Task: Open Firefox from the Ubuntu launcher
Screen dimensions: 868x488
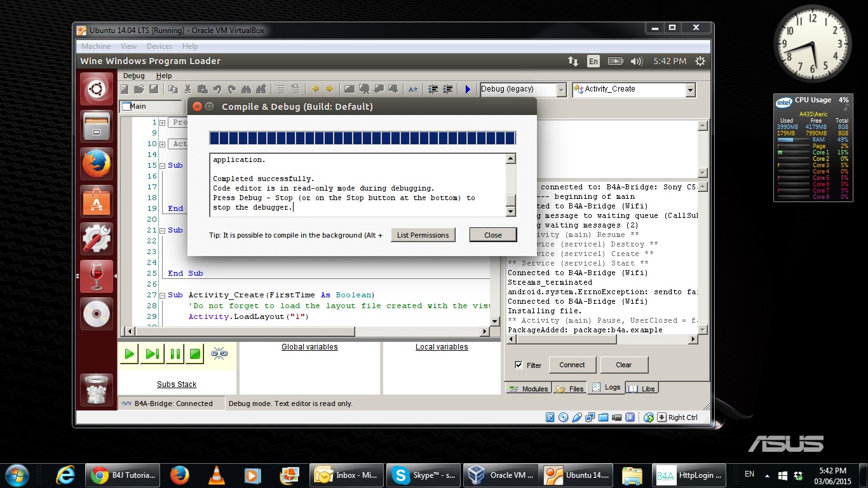Action: (x=97, y=164)
